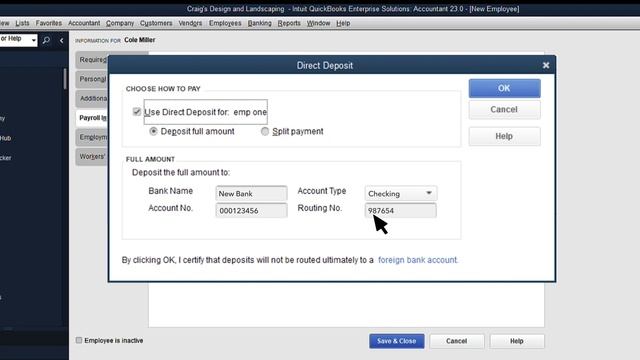Open the Accountant menu
Viewport: 640px width, 360px height.
point(84,23)
